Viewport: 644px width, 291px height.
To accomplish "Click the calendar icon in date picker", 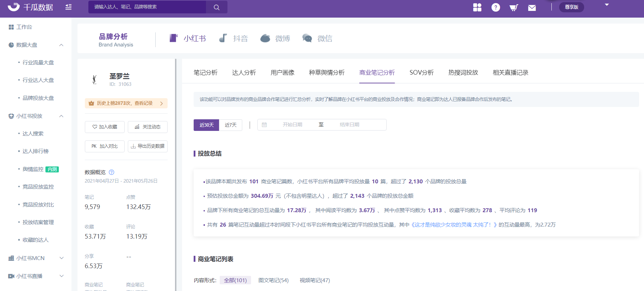I will pyautogui.click(x=264, y=125).
